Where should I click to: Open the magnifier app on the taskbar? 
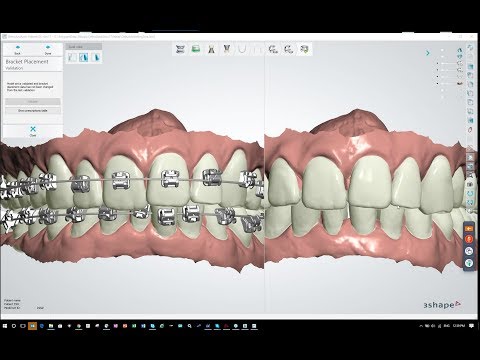tap(189, 326)
